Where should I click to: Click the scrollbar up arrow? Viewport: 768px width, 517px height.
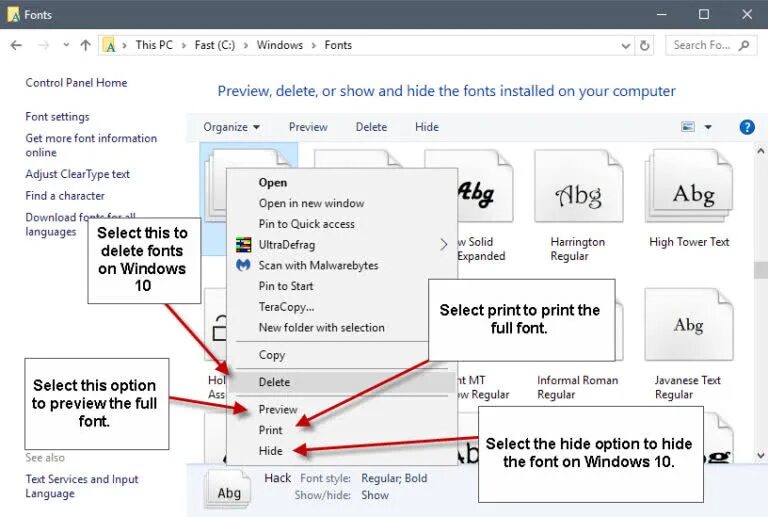pos(761,151)
